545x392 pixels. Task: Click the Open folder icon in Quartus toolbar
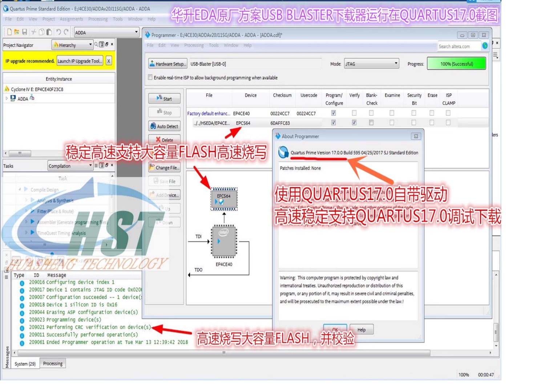[x=17, y=32]
